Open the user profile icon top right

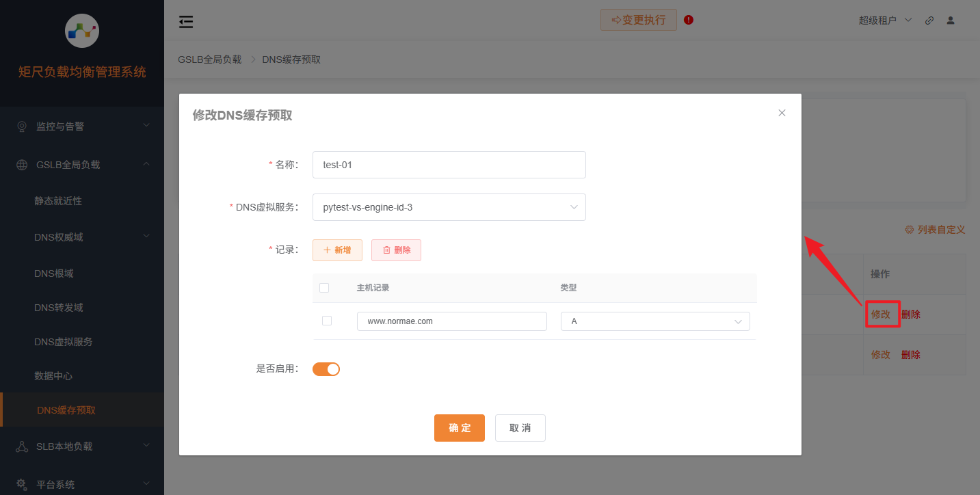point(950,21)
